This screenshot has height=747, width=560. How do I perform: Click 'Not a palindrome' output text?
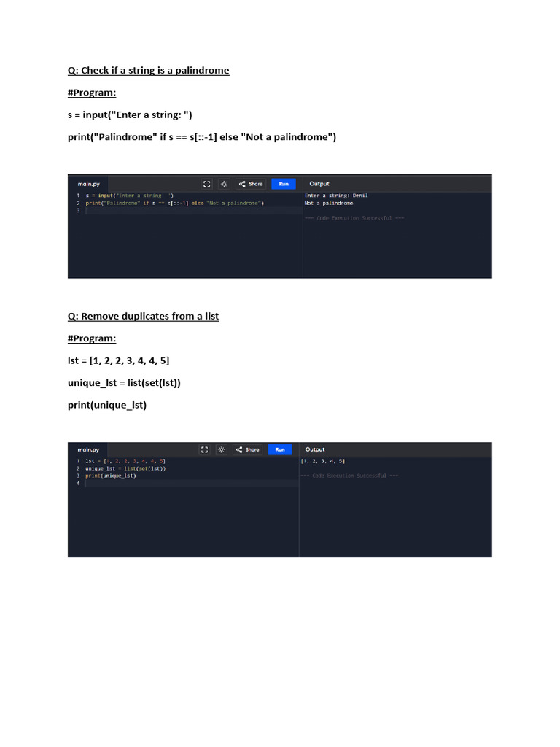329,203
